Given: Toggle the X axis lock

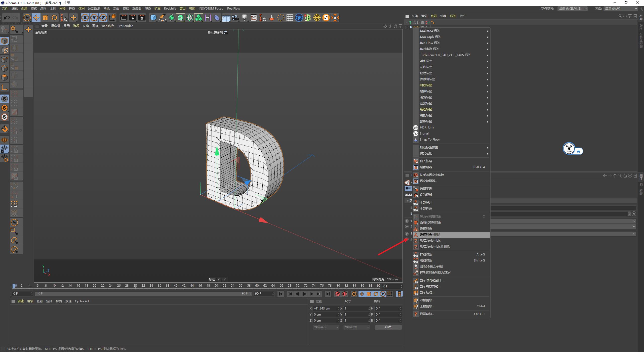Looking at the screenshot, I should pos(85,18).
